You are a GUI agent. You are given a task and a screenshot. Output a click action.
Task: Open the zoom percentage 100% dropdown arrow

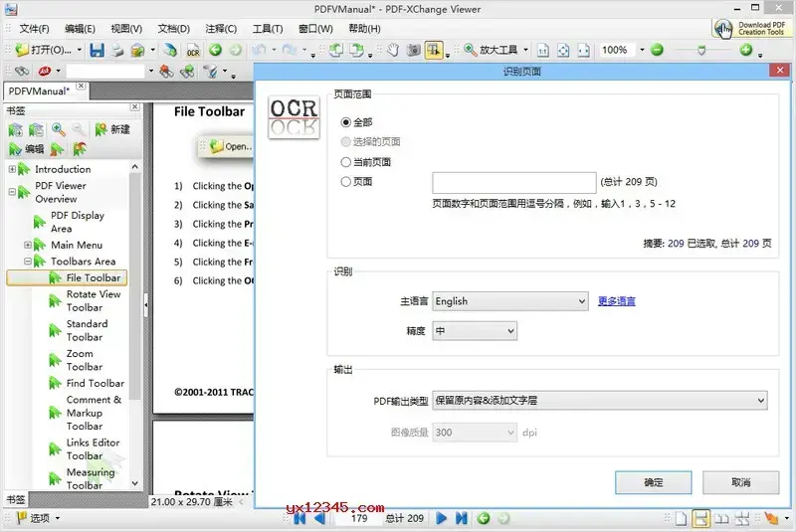[x=642, y=50]
